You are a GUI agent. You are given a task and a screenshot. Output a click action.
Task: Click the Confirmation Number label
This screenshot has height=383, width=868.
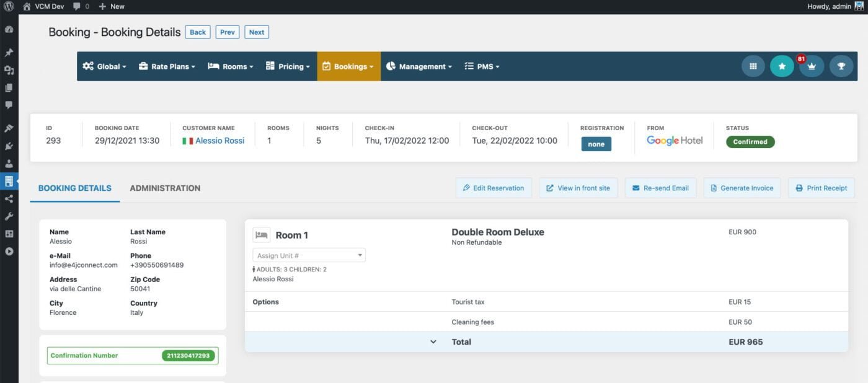point(84,356)
